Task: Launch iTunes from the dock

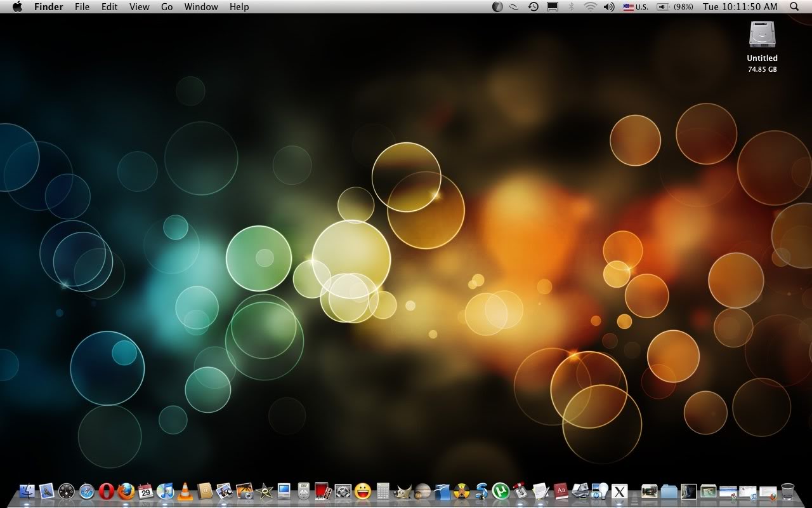Action: pyautogui.click(x=165, y=491)
